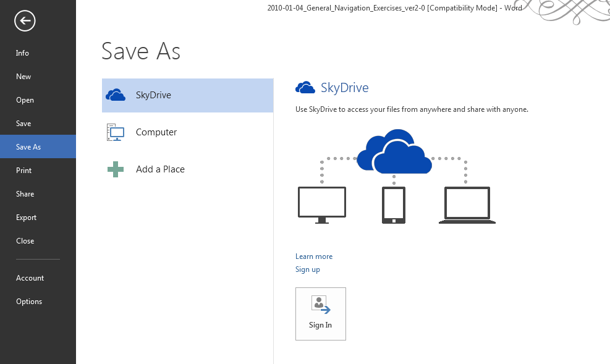
Task: Go to the New document page
Action: pos(38,77)
